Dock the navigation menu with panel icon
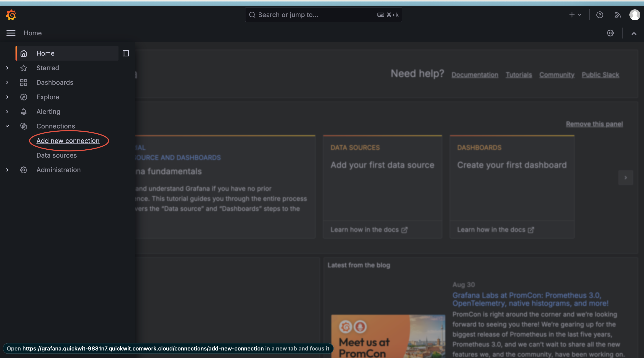The image size is (644, 358). 126,53
